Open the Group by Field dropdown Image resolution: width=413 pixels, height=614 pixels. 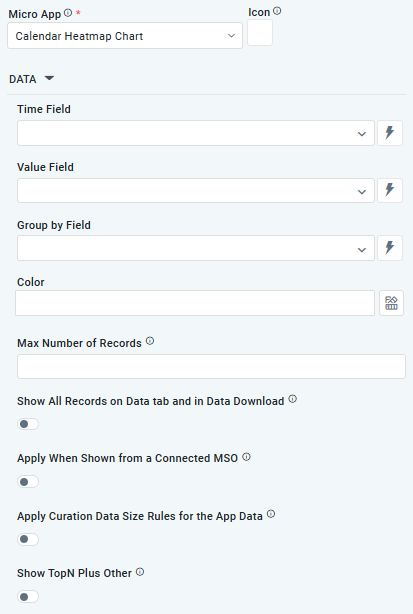(x=196, y=248)
